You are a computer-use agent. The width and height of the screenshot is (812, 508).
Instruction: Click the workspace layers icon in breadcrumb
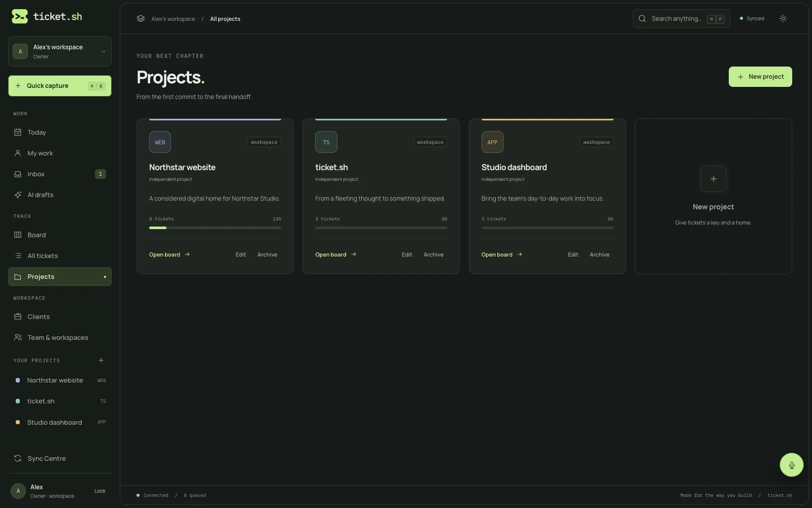pos(141,19)
